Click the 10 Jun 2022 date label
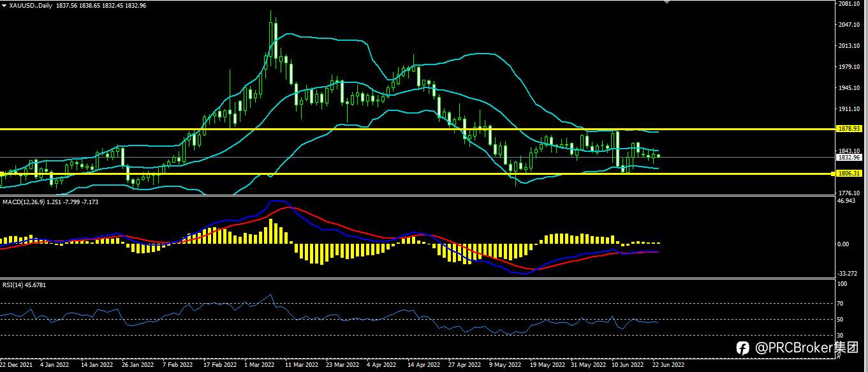The image size is (868, 372). pyautogui.click(x=628, y=366)
